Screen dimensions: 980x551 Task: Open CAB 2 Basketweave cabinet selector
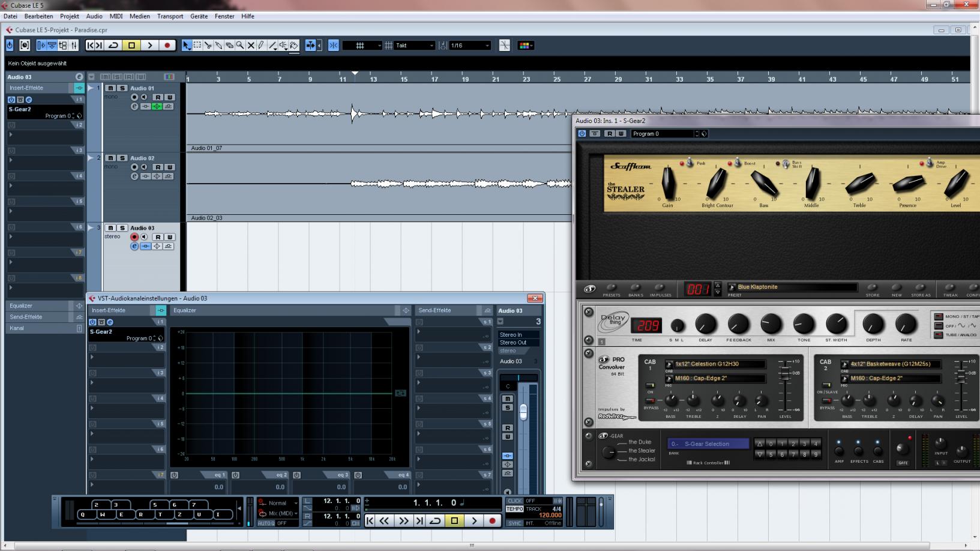(x=891, y=364)
